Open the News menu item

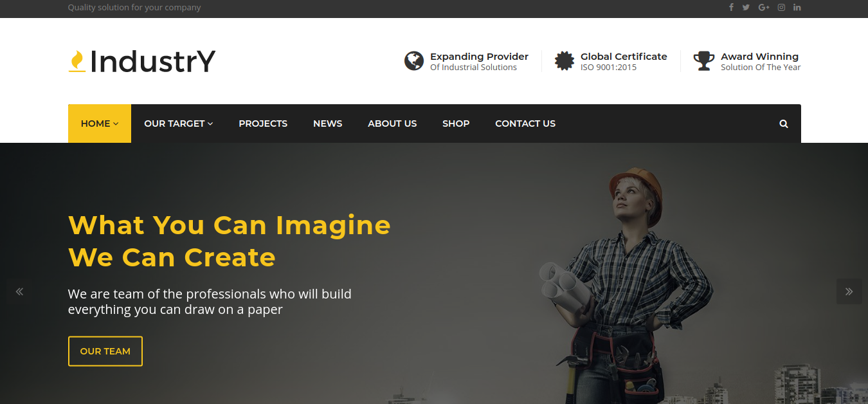(x=327, y=124)
